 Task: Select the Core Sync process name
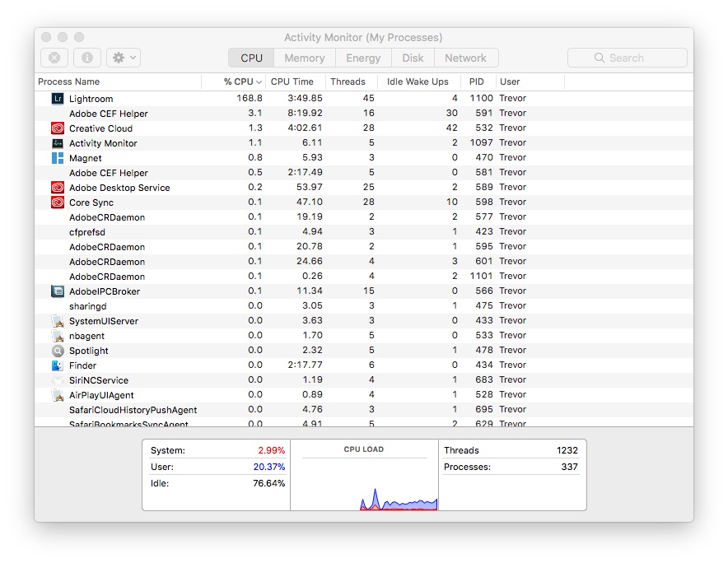(91, 202)
